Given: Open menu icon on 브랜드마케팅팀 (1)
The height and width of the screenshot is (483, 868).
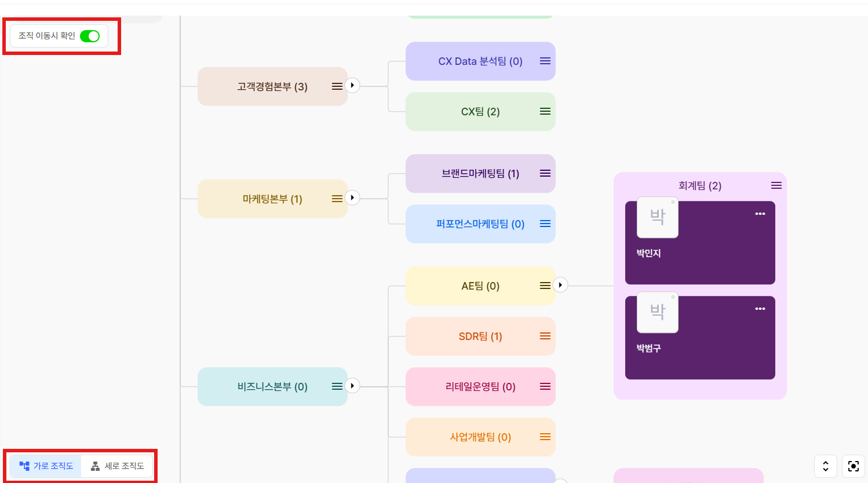Looking at the screenshot, I should pyautogui.click(x=545, y=173).
